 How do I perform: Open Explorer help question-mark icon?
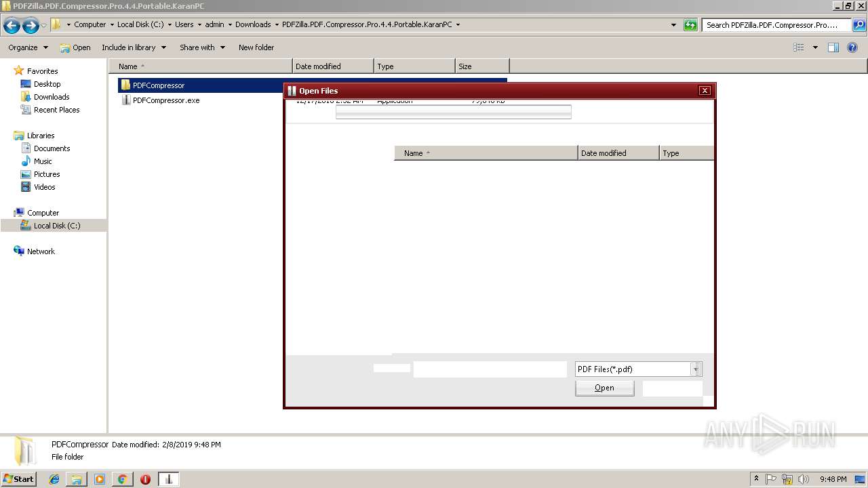[x=852, y=47]
